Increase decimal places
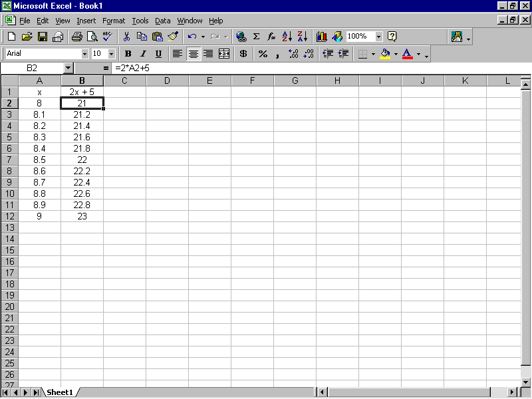 293,54
